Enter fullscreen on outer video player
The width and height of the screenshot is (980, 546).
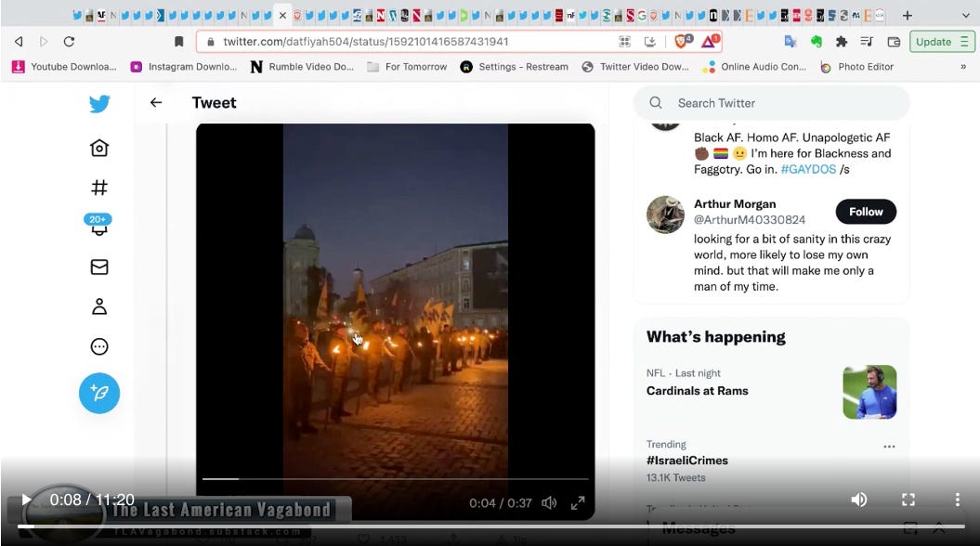click(908, 500)
